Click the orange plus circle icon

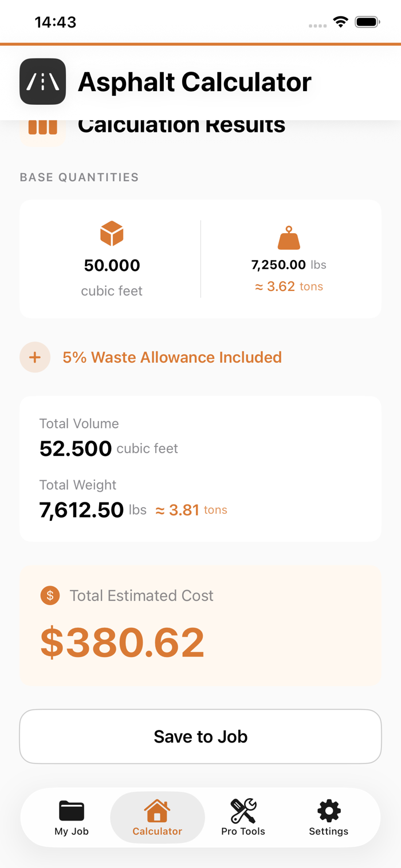pos(35,358)
